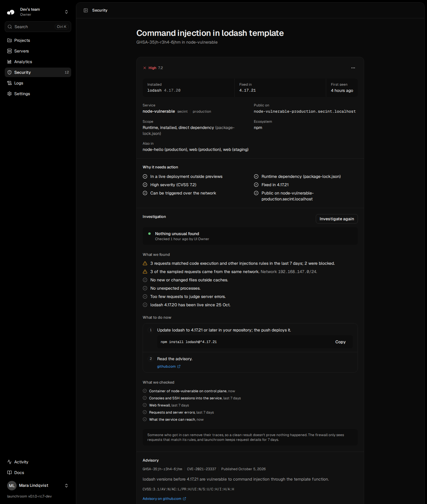427x504 pixels.
Task: Click the CVSS:3.1 vector string
Action: tap(188, 489)
